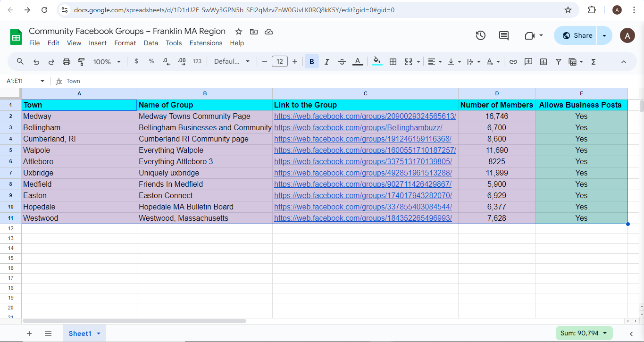Open the File menu
The width and height of the screenshot is (644, 342).
pos(34,43)
